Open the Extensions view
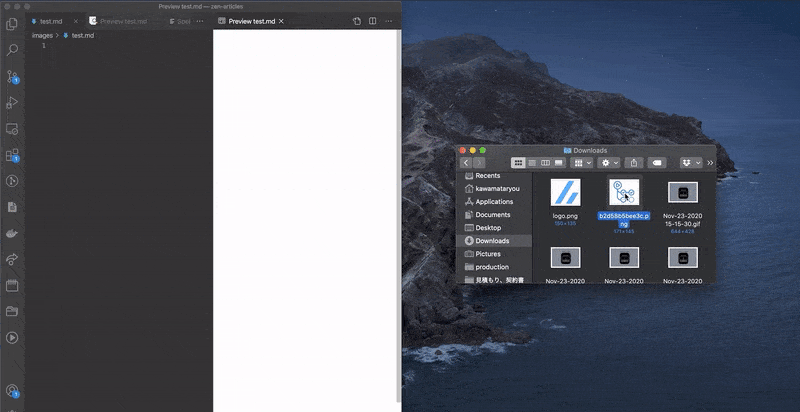Screen dimensions: 800x412 point(12,155)
